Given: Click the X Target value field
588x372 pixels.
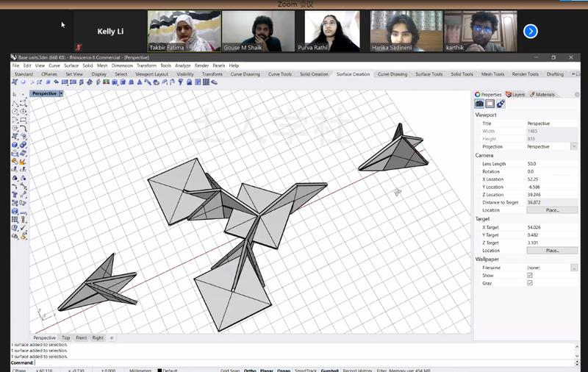Looking at the screenshot, I should point(552,227).
